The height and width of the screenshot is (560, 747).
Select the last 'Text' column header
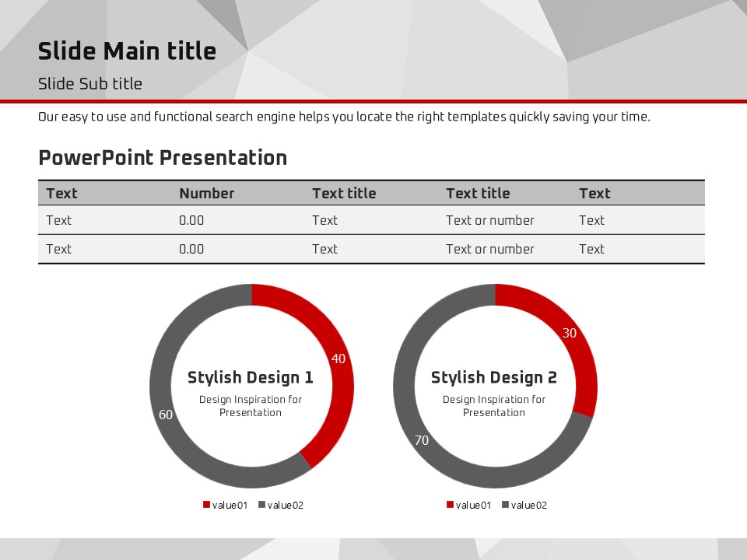click(x=594, y=194)
